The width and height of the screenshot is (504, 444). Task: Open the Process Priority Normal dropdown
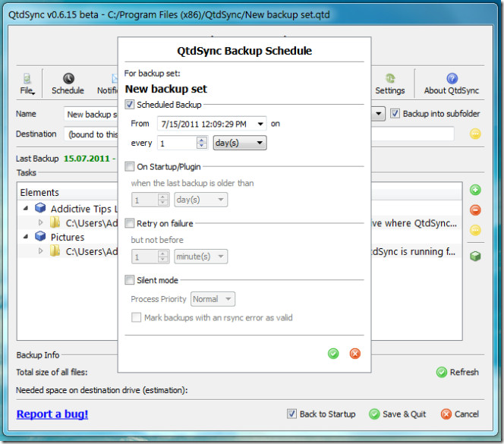213,299
